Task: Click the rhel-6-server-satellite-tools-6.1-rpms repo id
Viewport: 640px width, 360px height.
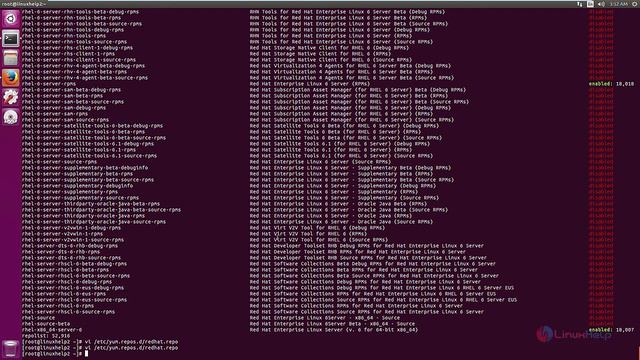Action: coord(79,150)
